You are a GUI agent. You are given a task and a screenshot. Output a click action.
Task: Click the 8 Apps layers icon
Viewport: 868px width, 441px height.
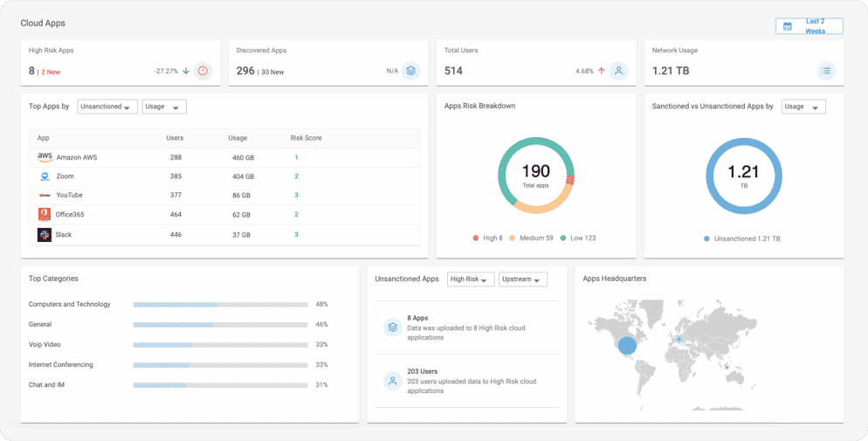(392, 327)
